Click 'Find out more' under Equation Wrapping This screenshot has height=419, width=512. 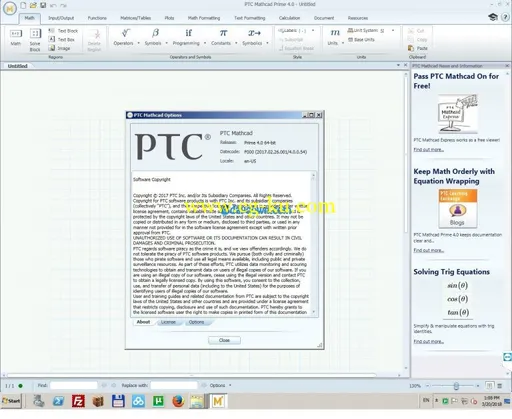click(x=428, y=250)
